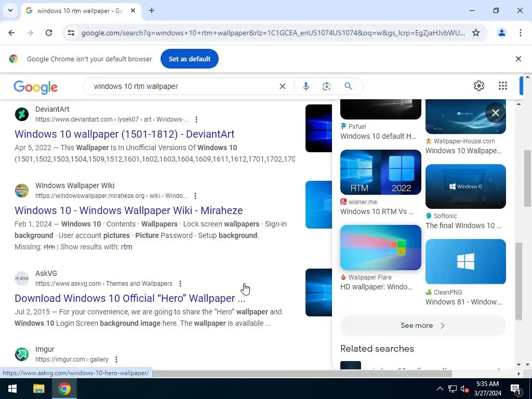The width and height of the screenshot is (532, 399).
Task: Show hidden system tray icons
Action: [x=440, y=389]
